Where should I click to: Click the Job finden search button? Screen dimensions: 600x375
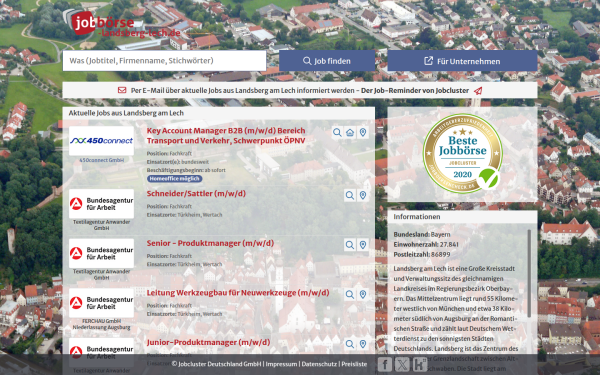click(327, 61)
